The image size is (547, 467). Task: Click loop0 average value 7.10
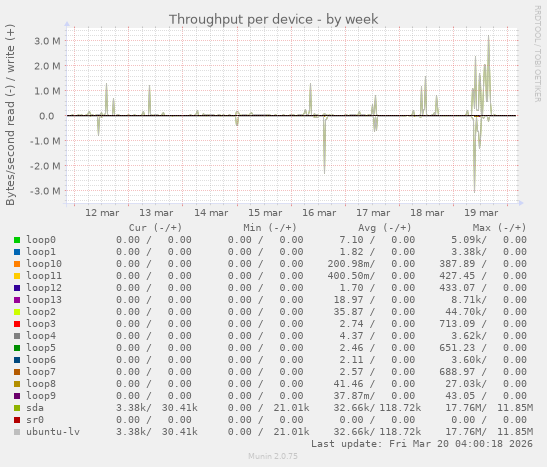click(x=351, y=240)
